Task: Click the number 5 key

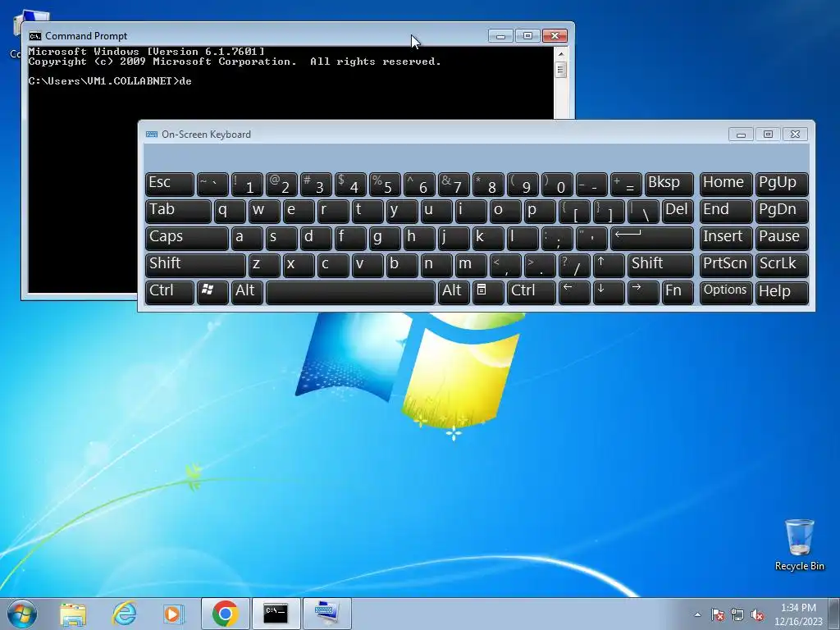Action: click(385, 184)
